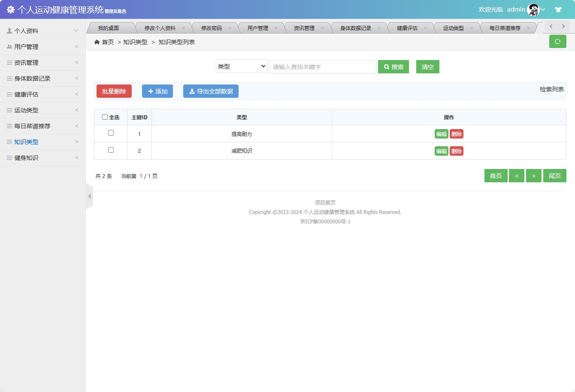
Task: Click the 添加 add button
Action: (157, 91)
